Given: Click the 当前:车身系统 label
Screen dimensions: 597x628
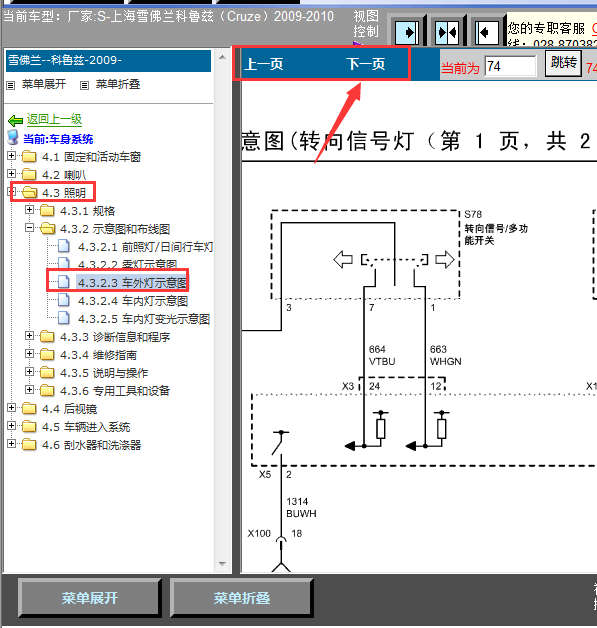Looking at the screenshot, I should 58,139.
